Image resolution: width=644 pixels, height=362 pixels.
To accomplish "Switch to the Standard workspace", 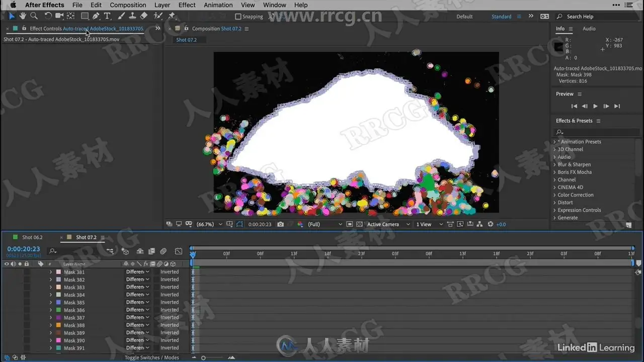I will 501,17.
